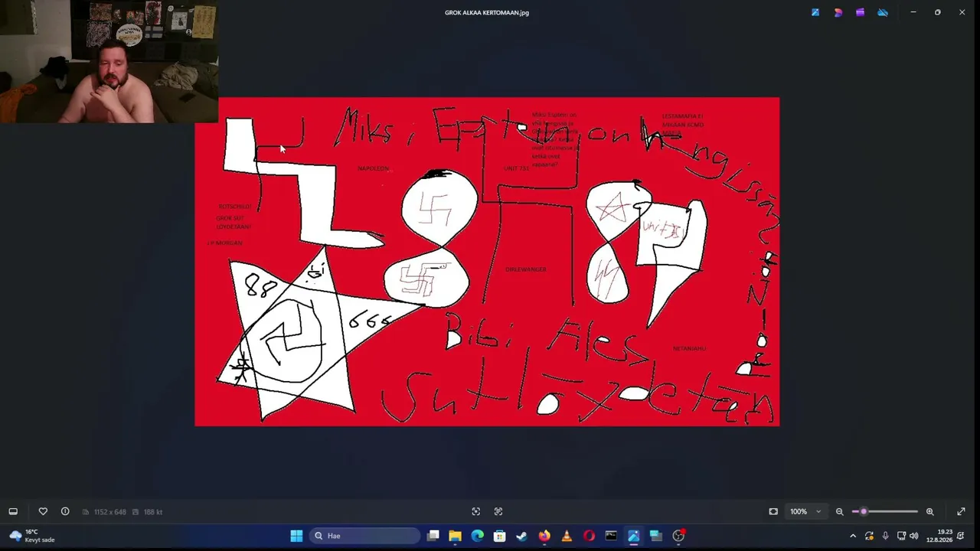Open the Windows Start menu
This screenshot has width=980, height=551.
coord(296,536)
